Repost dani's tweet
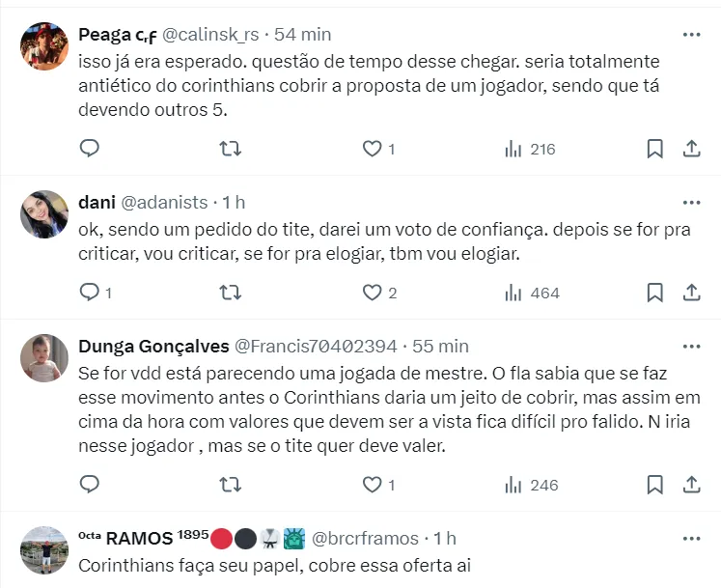Viewport: 721px width, 588px height. (231, 292)
